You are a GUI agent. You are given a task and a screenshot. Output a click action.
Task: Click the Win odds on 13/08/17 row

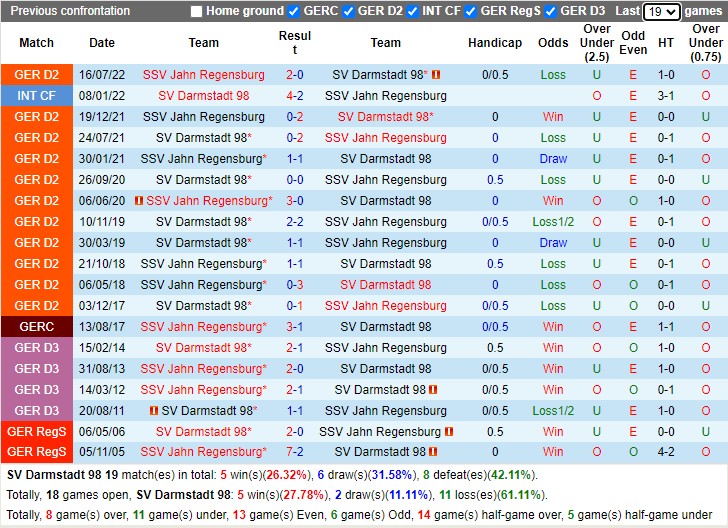pyautogui.click(x=553, y=326)
